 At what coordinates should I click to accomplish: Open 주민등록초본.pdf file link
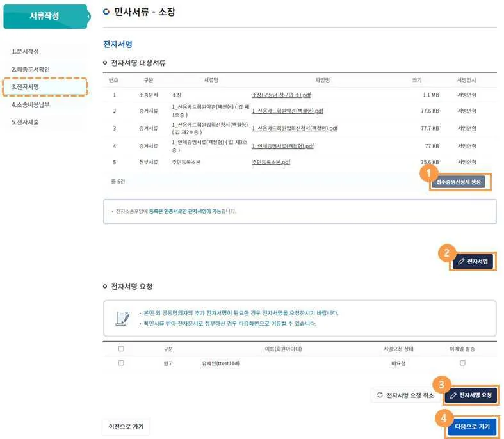tap(271, 162)
